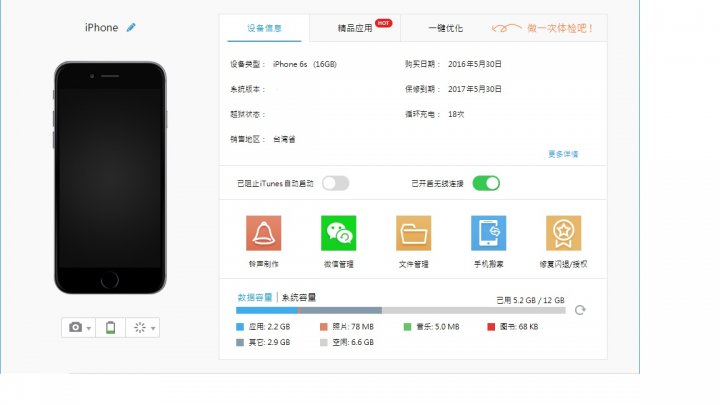The height and width of the screenshot is (405, 720).
Task: Select the 数据容量 storage tab
Action: [255, 297]
